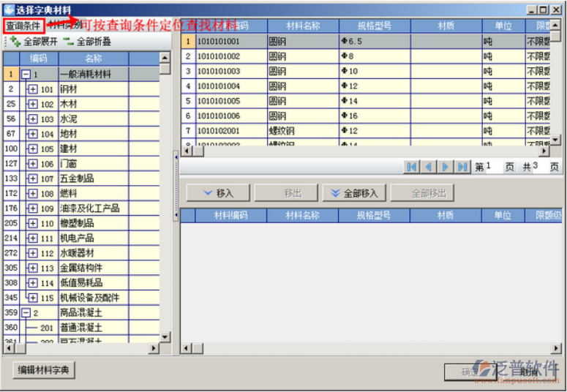Go to the first page of materials
Viewport: 567px width, 392px height.
413,167
